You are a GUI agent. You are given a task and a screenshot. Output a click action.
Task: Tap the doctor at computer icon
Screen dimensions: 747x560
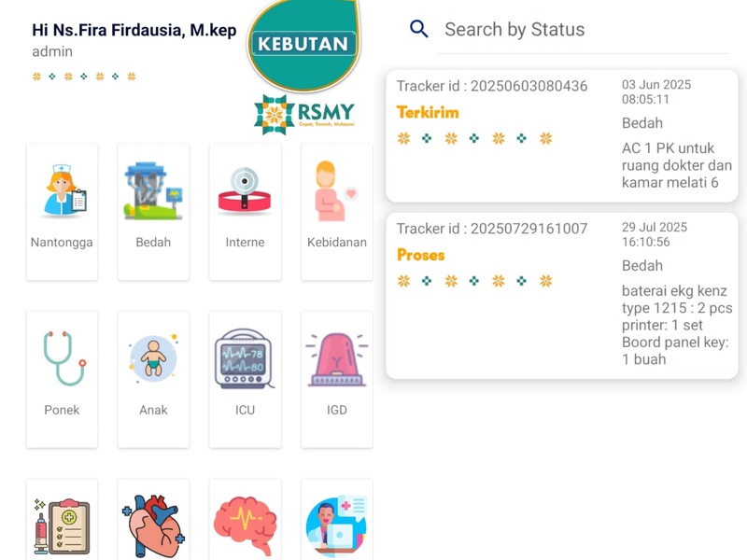pyautogui.click(x=336, y=525)
